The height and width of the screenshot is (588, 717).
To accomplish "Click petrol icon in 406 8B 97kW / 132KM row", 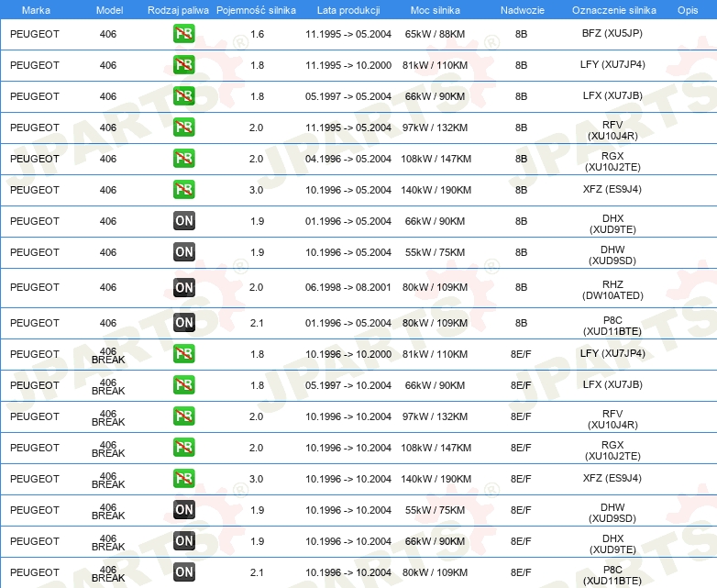I will point(183,127).
